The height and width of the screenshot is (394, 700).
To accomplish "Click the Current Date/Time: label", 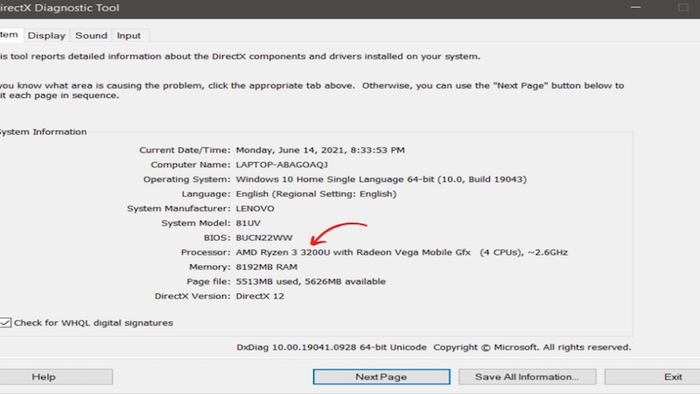I will (185, 150).
